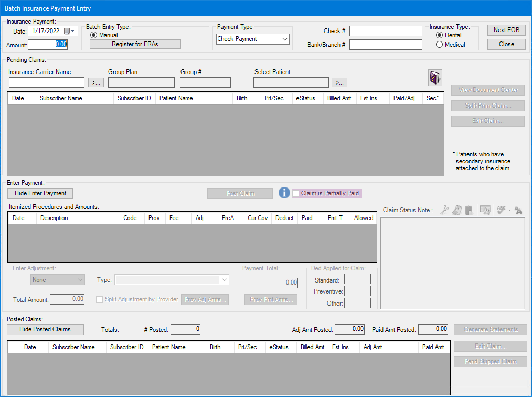The height and width of the screenshot is (397, 532).
Task: Check the Claim is Partially Paid box
Action: pos(296,193)
